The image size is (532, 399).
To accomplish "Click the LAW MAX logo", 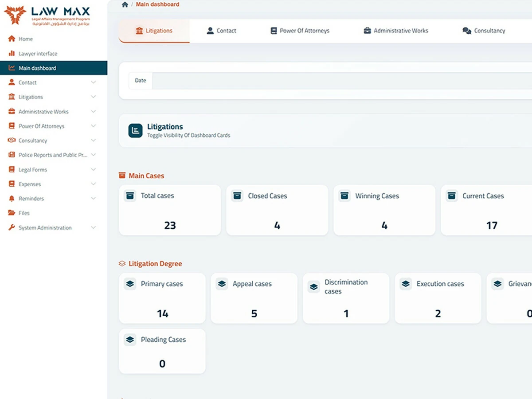I will (x=47, y=15).
